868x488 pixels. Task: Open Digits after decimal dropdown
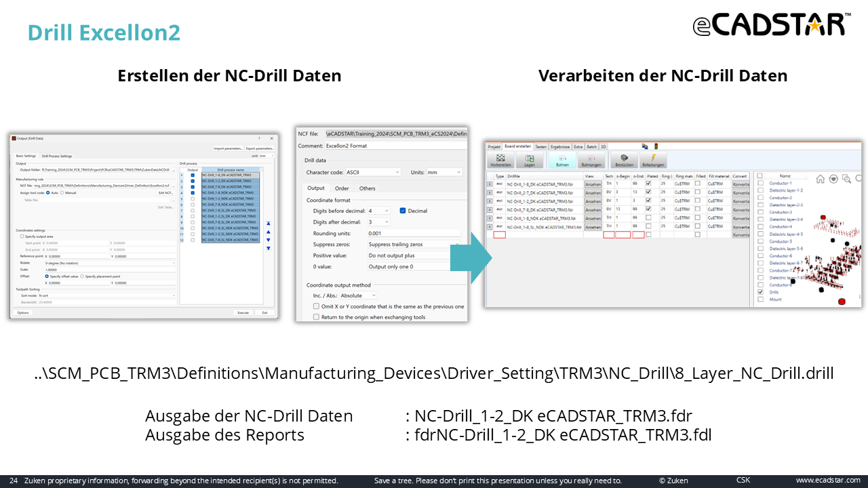(378, 222)
